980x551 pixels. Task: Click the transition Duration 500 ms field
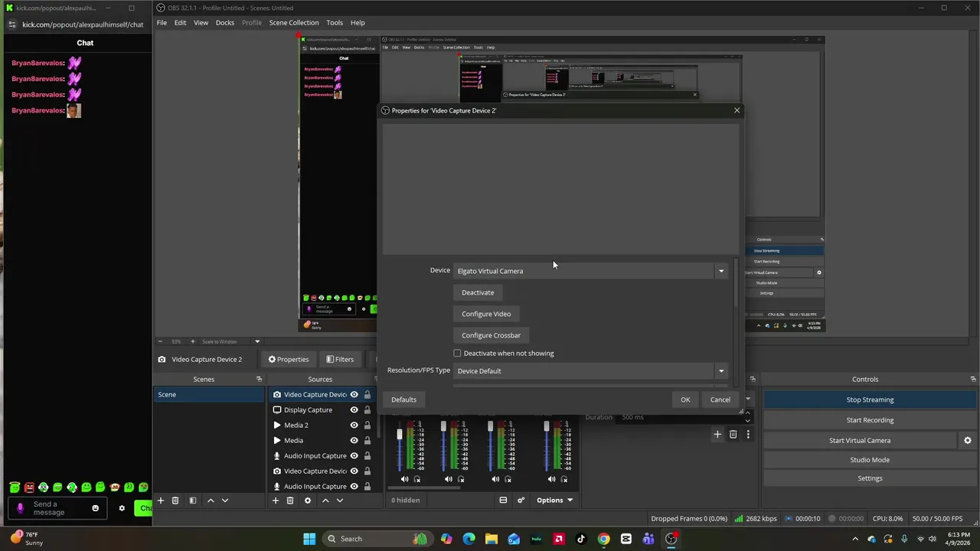tap(679, 417)
